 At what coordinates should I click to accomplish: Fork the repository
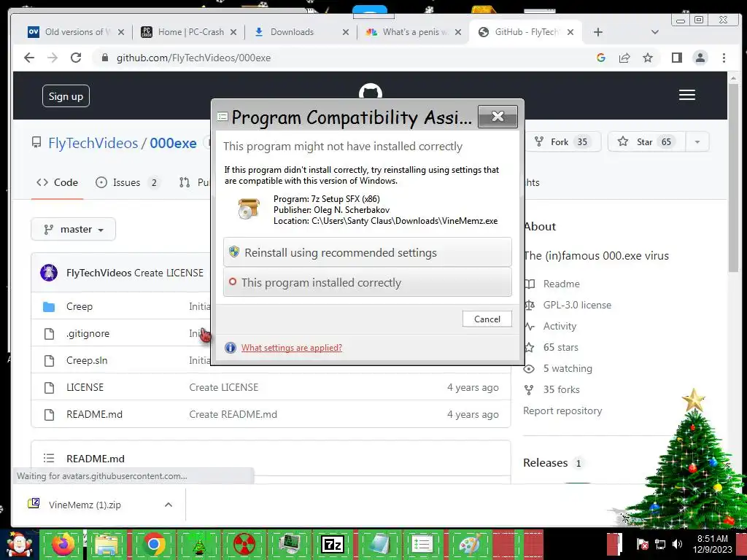(x=562, y=142)
